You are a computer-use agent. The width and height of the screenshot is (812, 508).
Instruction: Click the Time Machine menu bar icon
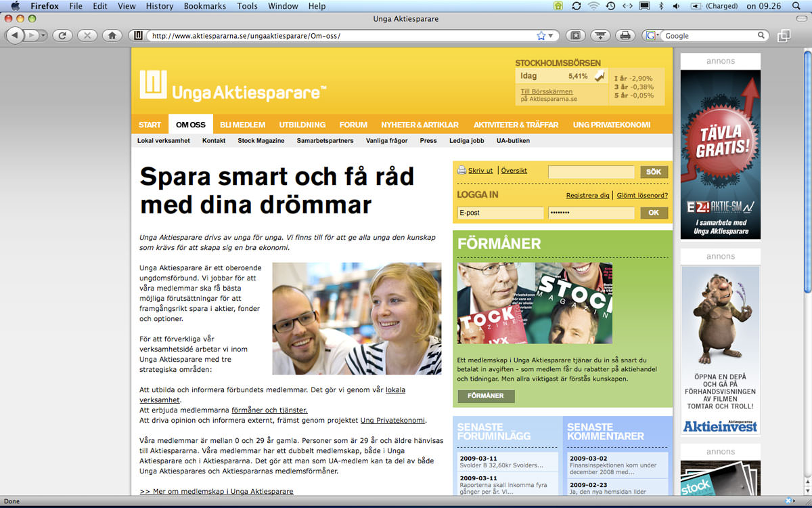coord(610,6)
